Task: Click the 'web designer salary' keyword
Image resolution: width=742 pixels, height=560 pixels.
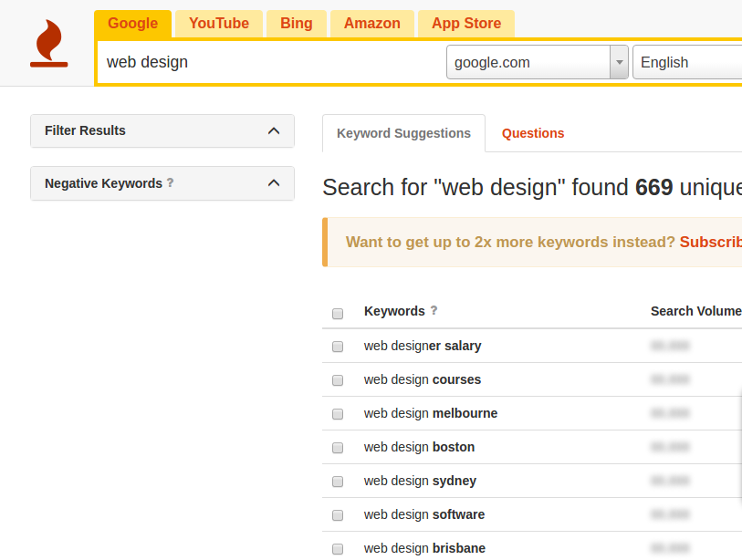Action: tap(423, 346)
